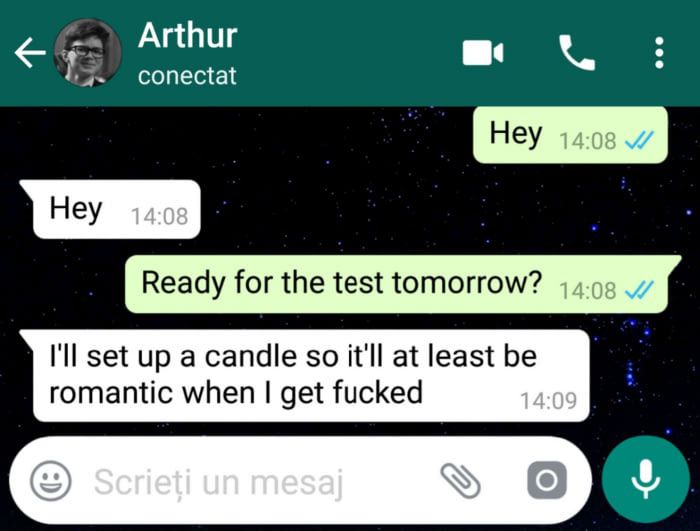The width and height of the screenshot is (700, 531).
Task: Tap the microphone voice message button
Action: pos(646,480)
